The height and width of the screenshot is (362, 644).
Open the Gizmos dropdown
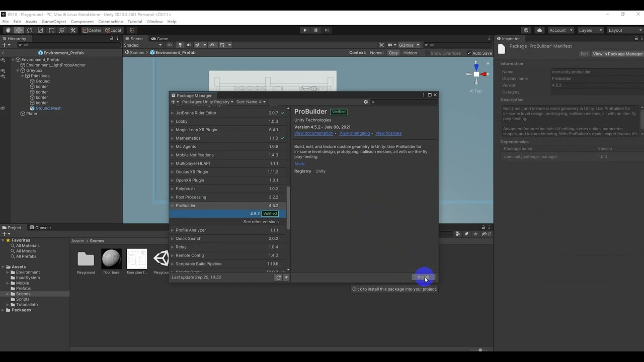tap(409, 45)
